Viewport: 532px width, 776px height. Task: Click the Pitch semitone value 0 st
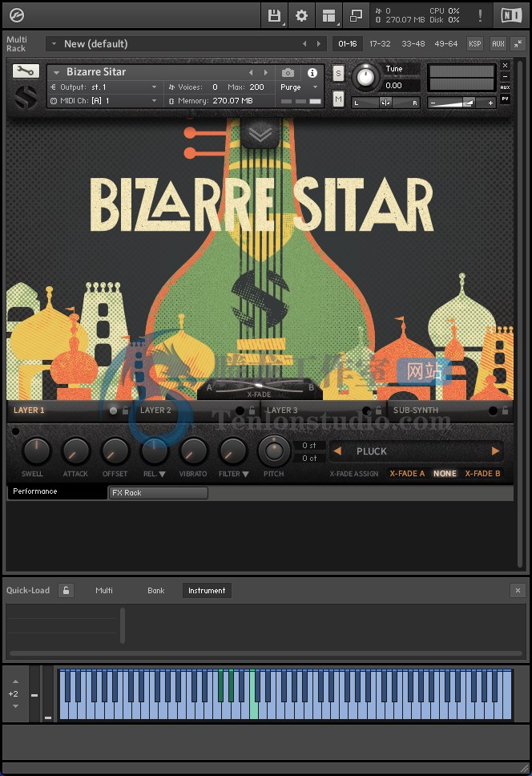coord(309,446)
